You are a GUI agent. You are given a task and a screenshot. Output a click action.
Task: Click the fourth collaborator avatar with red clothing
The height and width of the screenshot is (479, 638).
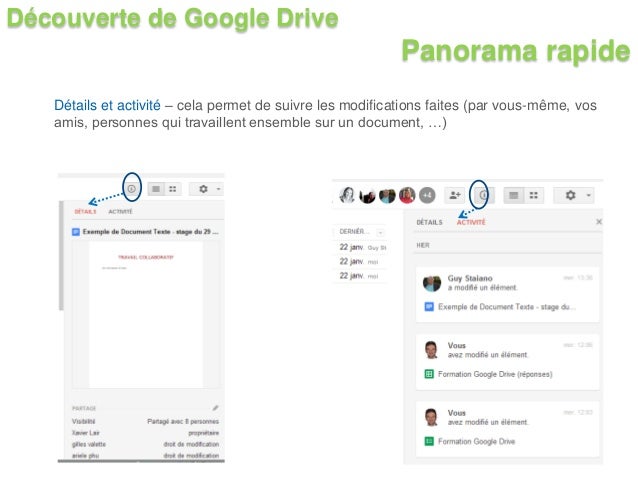click(407, 195)
